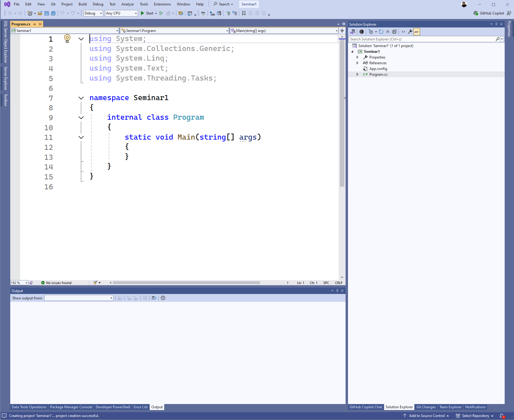Toggle word wrap in the Output panel

click(x=154, y=298)
